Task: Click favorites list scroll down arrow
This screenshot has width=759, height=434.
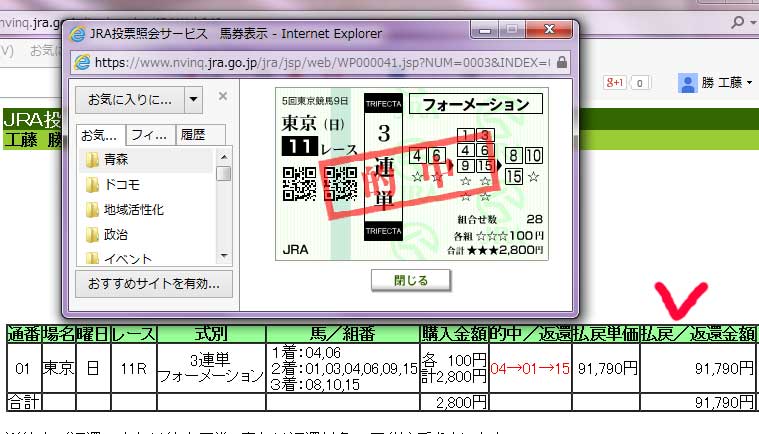Action: tap(224, 255)
